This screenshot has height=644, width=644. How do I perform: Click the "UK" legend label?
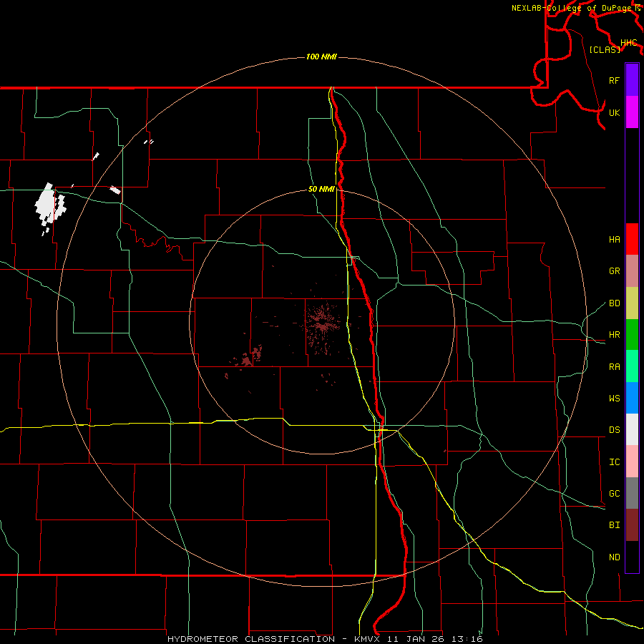(x=615, y=112)
